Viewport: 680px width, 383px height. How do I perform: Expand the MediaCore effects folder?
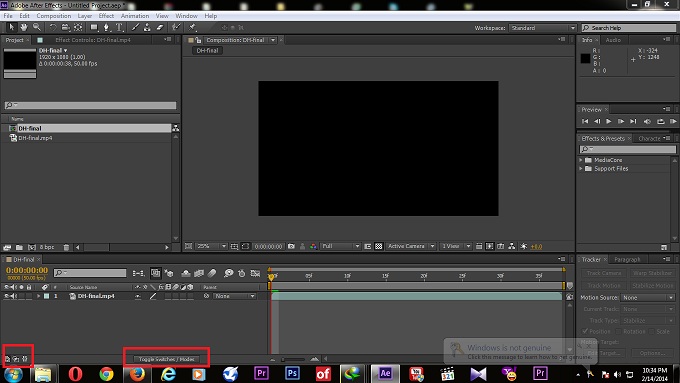(581, 160)
